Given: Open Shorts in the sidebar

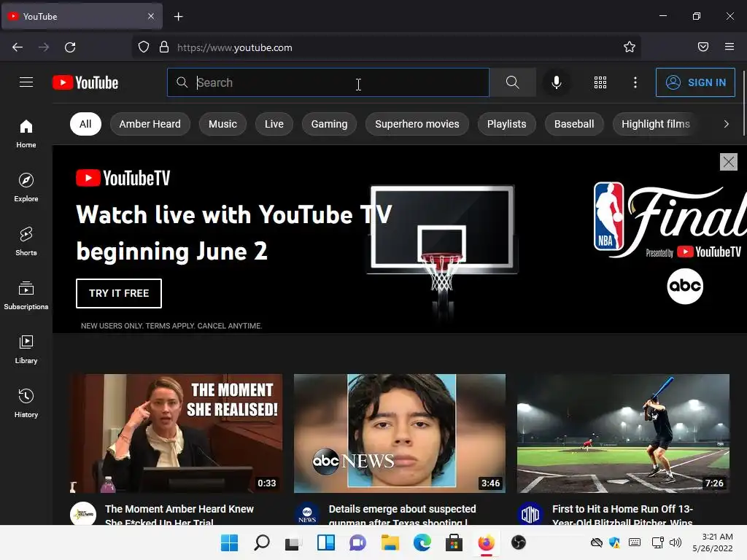Looking at the screenshot, I should 26,241.
